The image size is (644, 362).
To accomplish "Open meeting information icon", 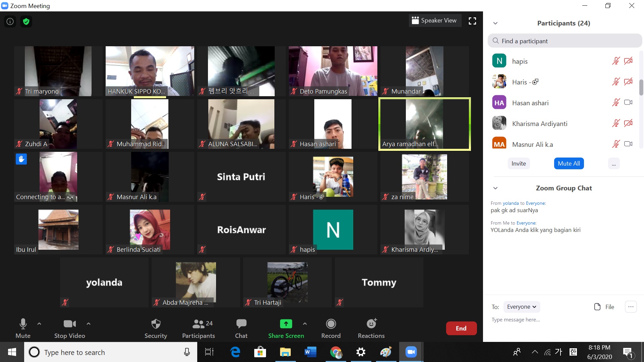I will (x=10, y=21).
